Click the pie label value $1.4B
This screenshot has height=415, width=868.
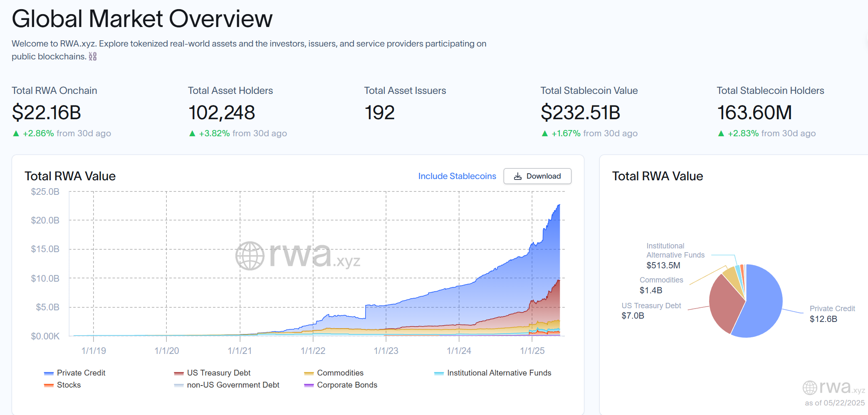click(x=651, y=290)
